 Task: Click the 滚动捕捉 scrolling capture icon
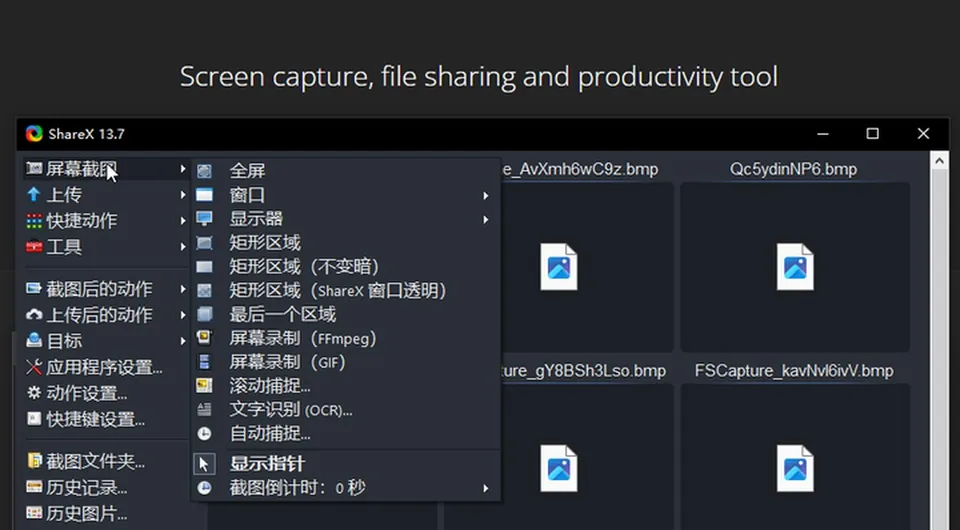204,386
